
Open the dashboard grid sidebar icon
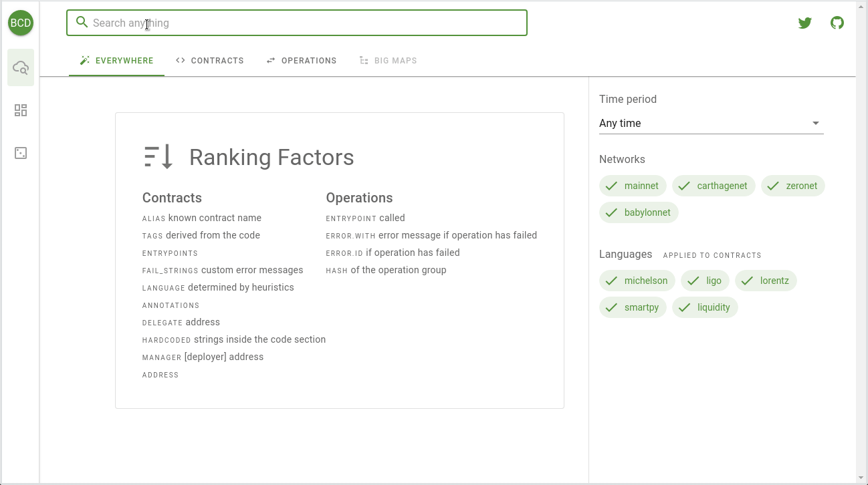(21, 110)
